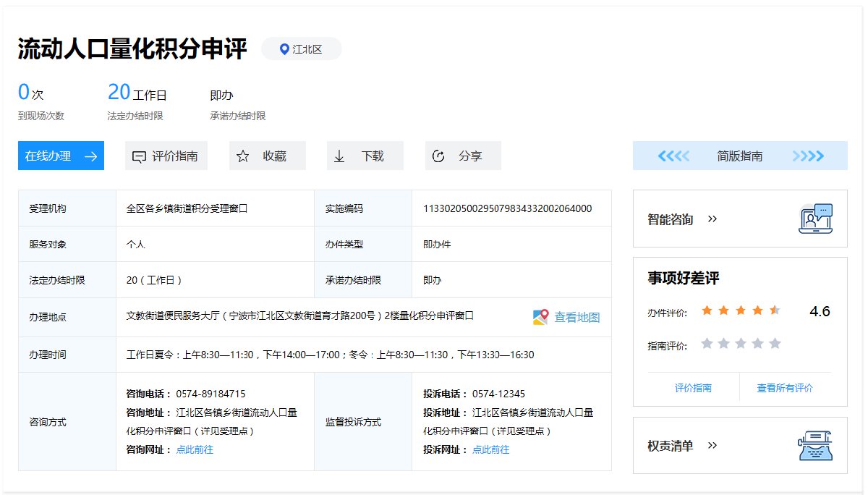Select the first grey 指南评价 star
868x495 pixels.
pyautogui.click(x=707, y=343)
